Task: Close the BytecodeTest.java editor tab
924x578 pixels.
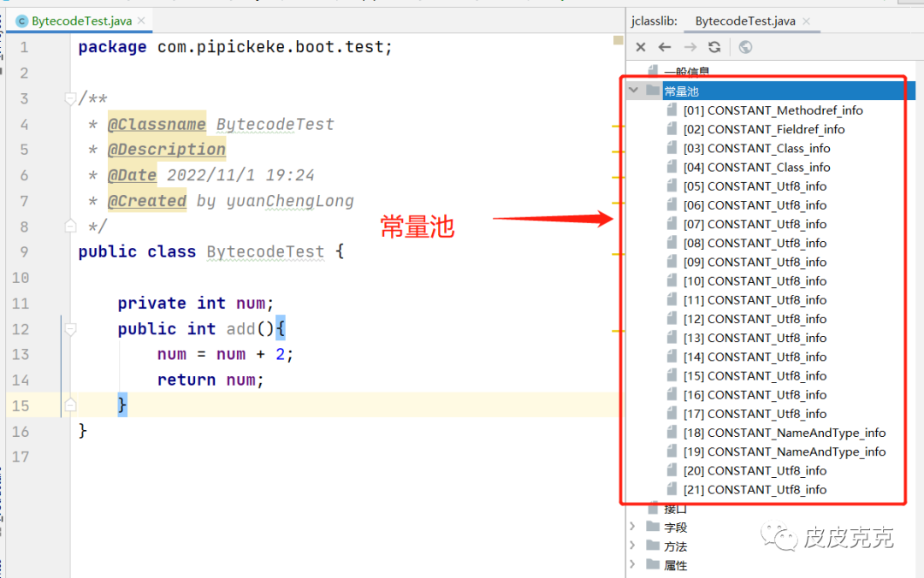Action: (141, 21)
